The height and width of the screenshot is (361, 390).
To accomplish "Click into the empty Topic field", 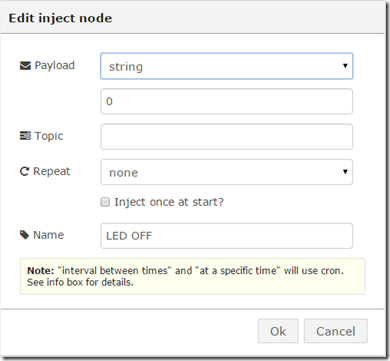I will 227,137.
